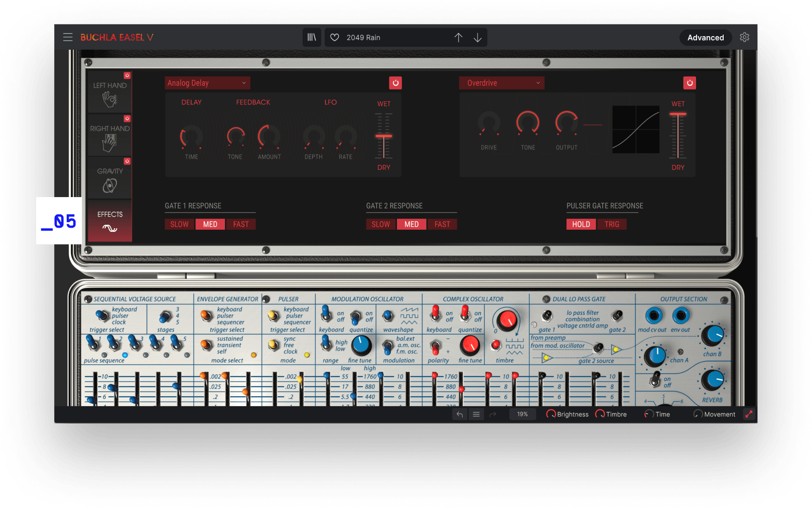Go to previous preset with up arrow
Screen dimensions: 812x509
tap(458, 38)
